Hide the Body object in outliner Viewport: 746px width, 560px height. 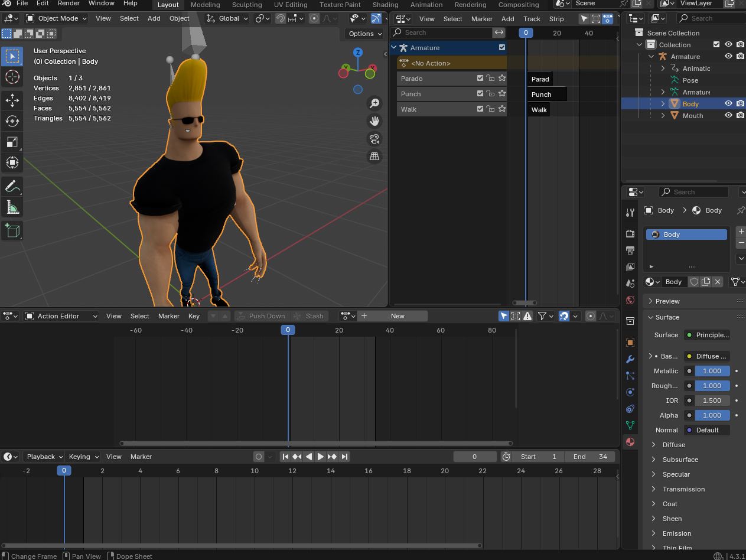728,104
